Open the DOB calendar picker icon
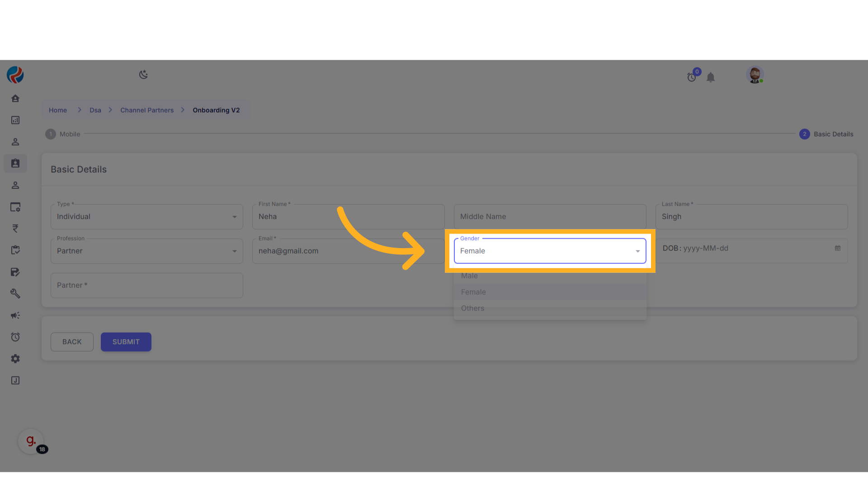 (837, 249)
